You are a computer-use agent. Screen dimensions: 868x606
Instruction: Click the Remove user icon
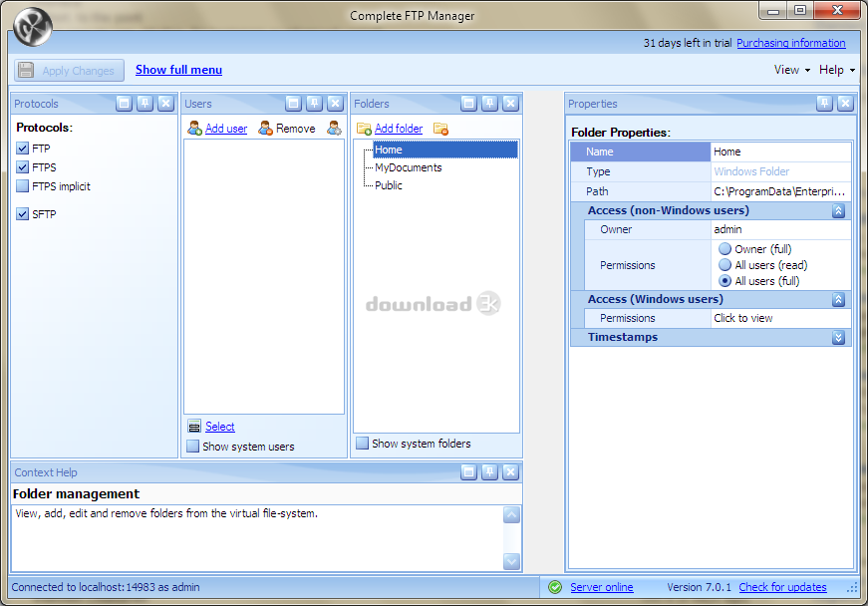(x=266, y=129)
